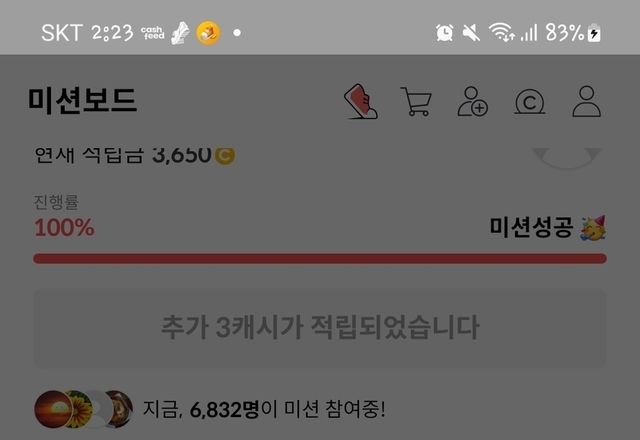The image size is (640, 440).
Task: Tap the 미션보드 title
Action: [82, 100]
